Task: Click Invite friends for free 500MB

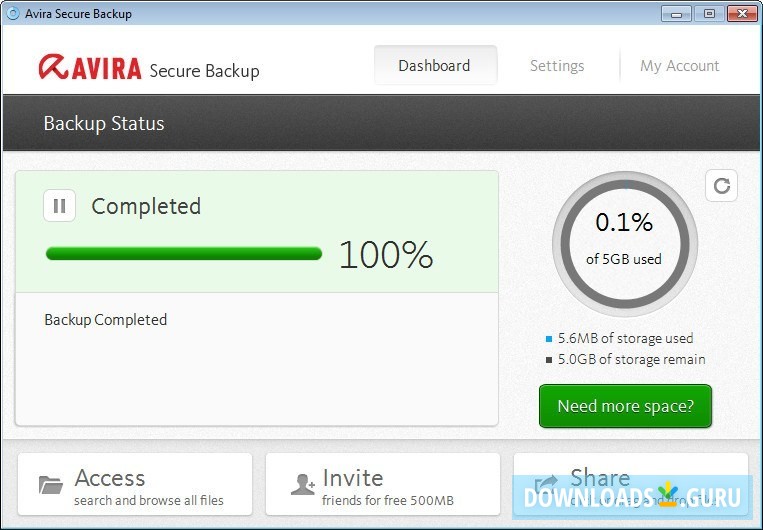Action: point(382,484)
